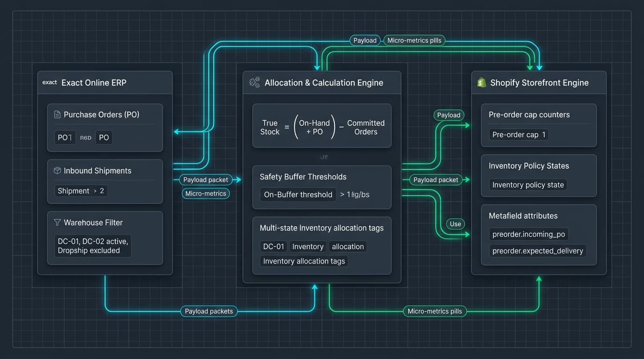The height and width of the screenshot is (359, 644).
Task: Click the gears icon beside Allocation & Calculation Engine
Action: [x=255, y=83]
